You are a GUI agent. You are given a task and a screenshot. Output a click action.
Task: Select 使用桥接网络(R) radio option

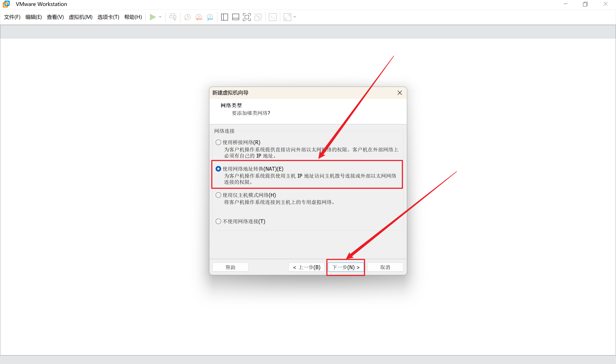click(x=218, y=142)
